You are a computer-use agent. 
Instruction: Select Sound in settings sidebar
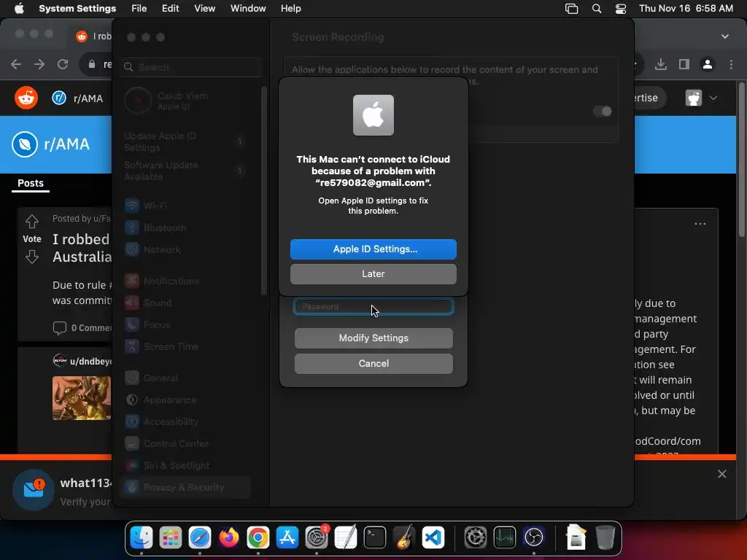185,303
